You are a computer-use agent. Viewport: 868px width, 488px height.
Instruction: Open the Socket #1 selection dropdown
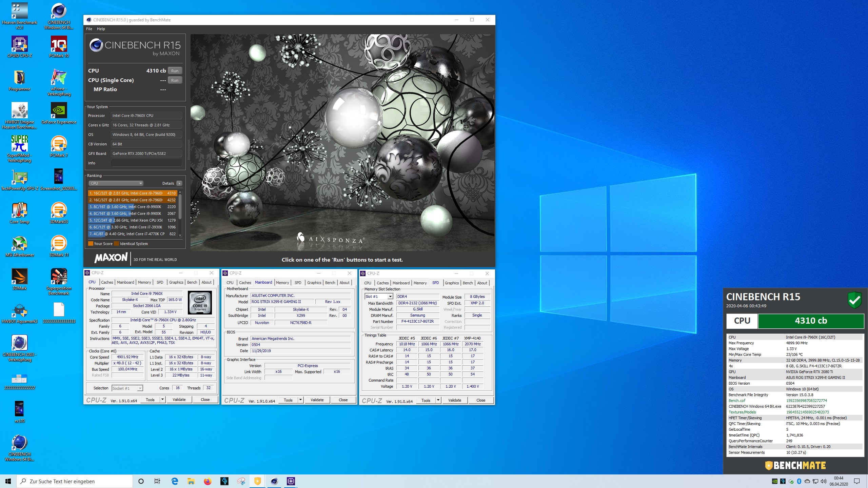[127, 388]
